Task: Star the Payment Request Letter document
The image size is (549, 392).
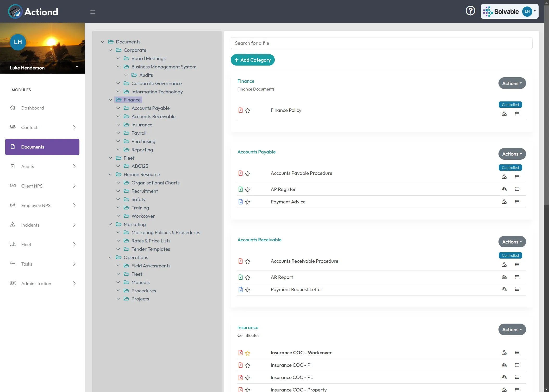Action: tap(248, 290)
